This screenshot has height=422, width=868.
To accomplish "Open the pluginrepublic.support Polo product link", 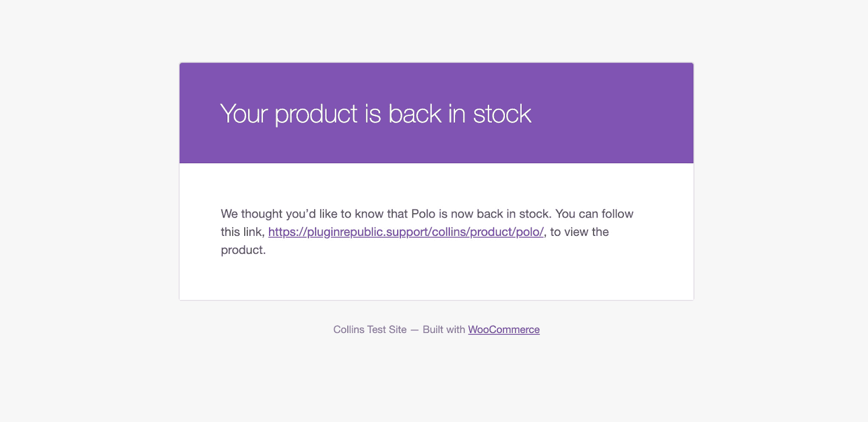I will click(x=406, y=232).
